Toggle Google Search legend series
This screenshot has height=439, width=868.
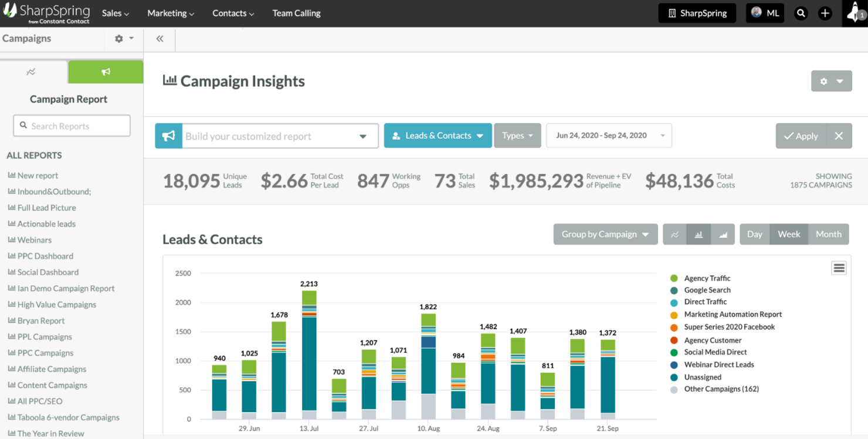tap(700, 290)
